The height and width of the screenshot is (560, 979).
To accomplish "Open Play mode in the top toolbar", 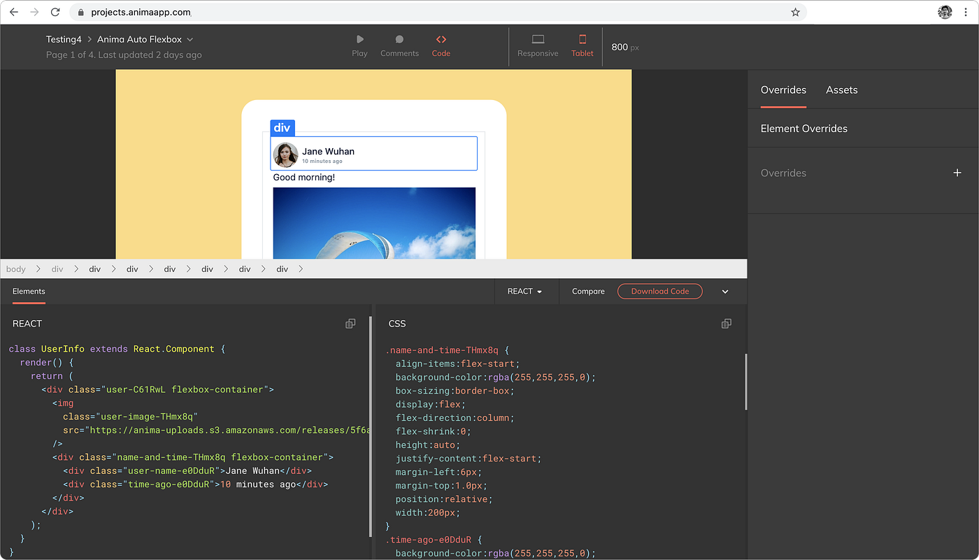I will coord(359,46).
